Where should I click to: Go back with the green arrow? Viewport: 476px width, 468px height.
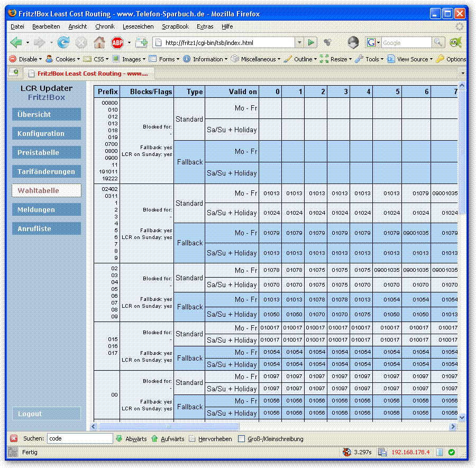pos(16,42)
